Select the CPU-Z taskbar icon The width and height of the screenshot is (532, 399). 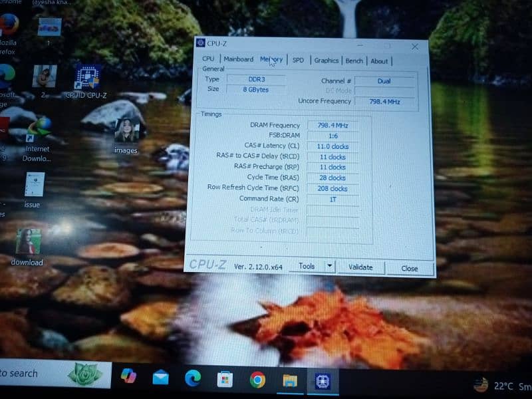coord(323,381)
